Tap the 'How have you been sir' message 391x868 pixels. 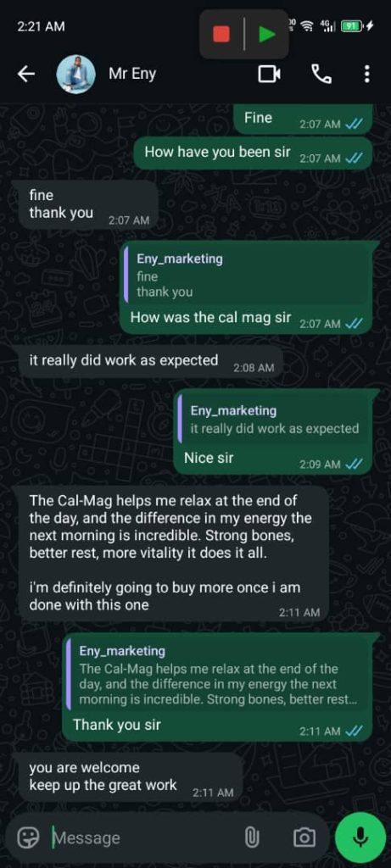pos(253,153)
